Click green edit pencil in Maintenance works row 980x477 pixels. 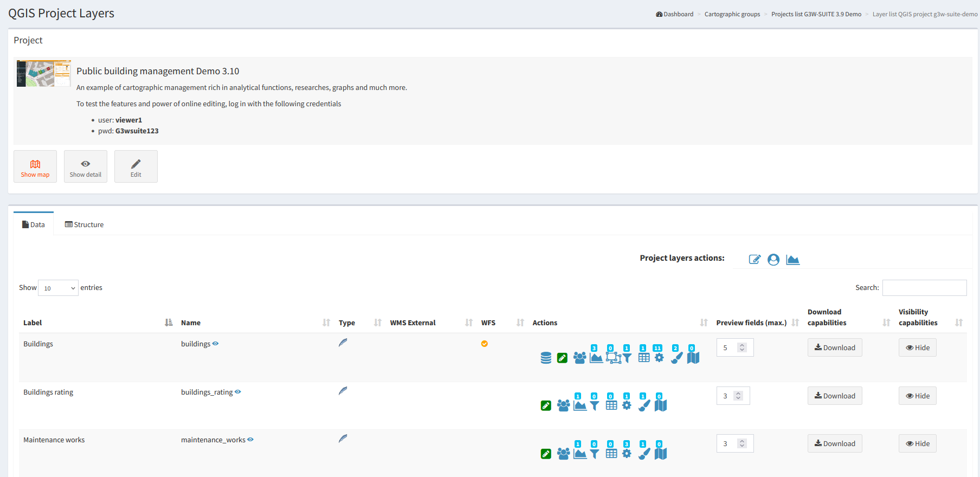coord(546,454)
